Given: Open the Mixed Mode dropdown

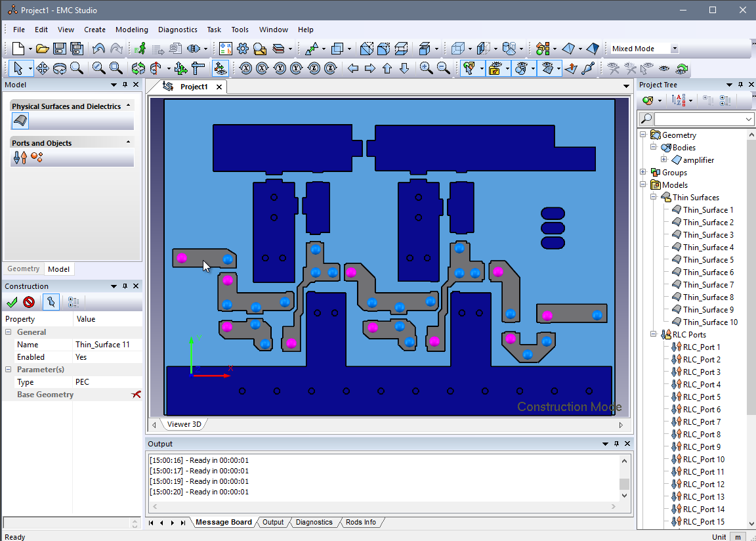Looking at the screenshot, I should click(675, 49).
